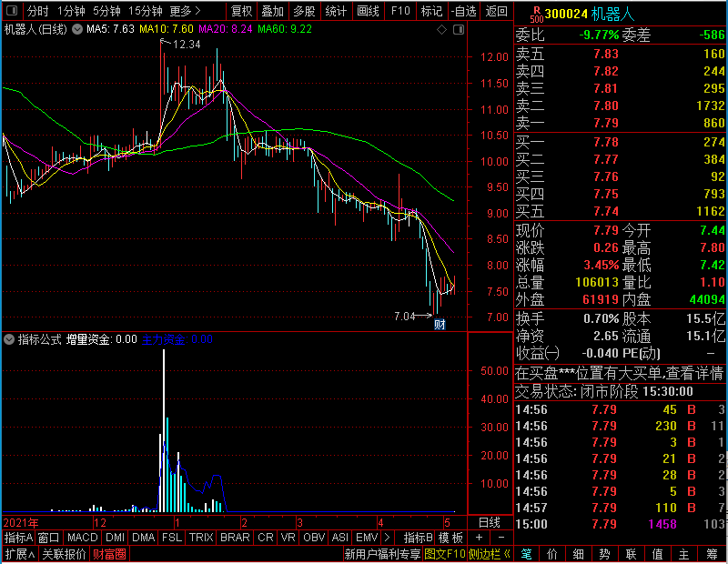The height and width of the screenshot is (564, 728).
Task: Click the minus button to remove window
Action: point(501,538)
